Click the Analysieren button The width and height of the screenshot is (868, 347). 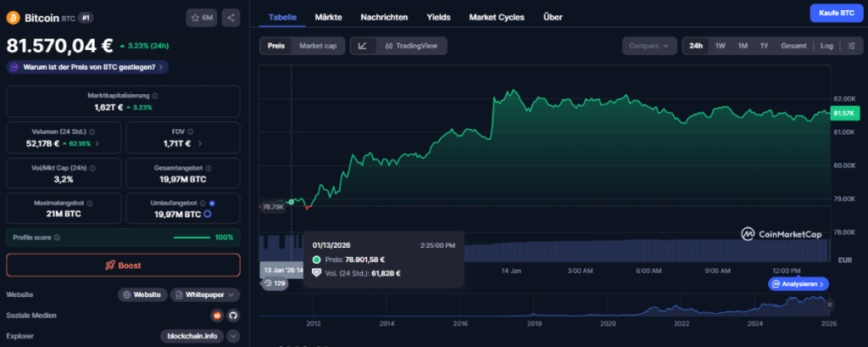tap(798, 284)
